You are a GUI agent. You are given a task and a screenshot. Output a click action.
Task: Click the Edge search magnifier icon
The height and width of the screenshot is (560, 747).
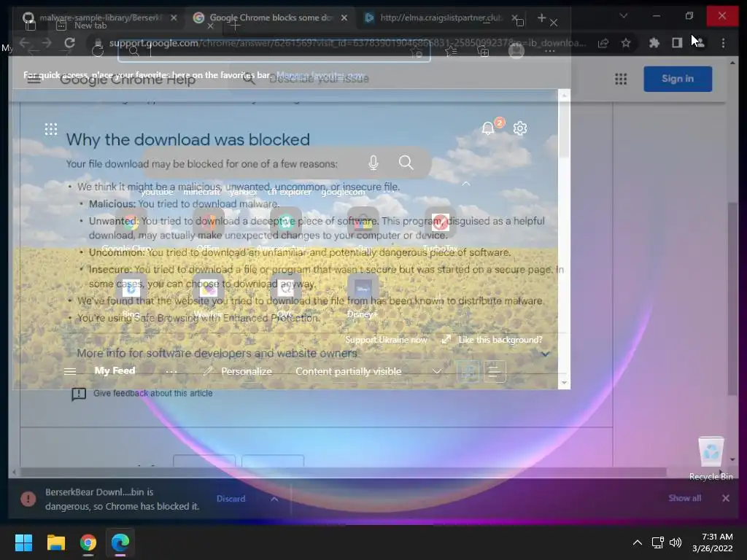coord(406,163)
